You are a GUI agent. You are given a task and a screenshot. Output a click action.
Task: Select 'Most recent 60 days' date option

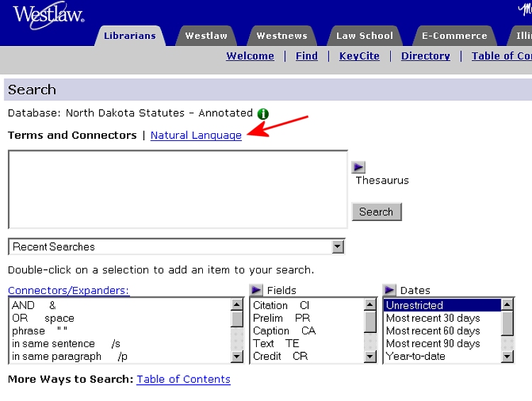(443, 331)
